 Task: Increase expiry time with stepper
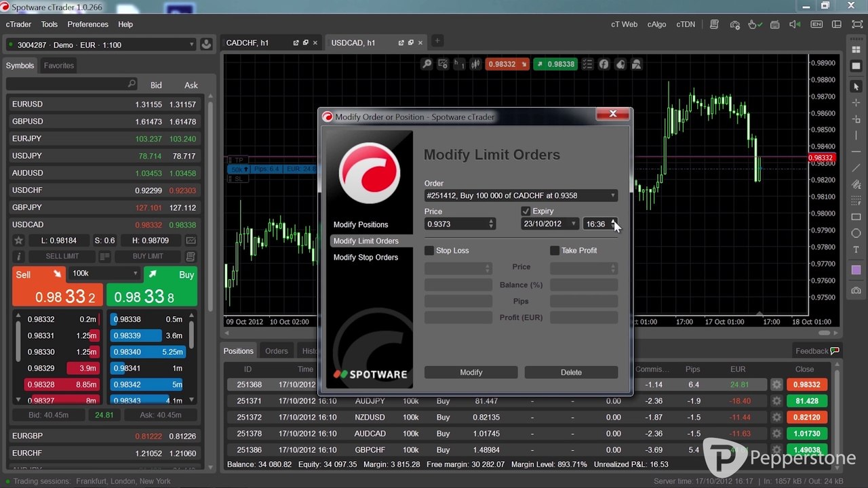(x=614, y=221)
